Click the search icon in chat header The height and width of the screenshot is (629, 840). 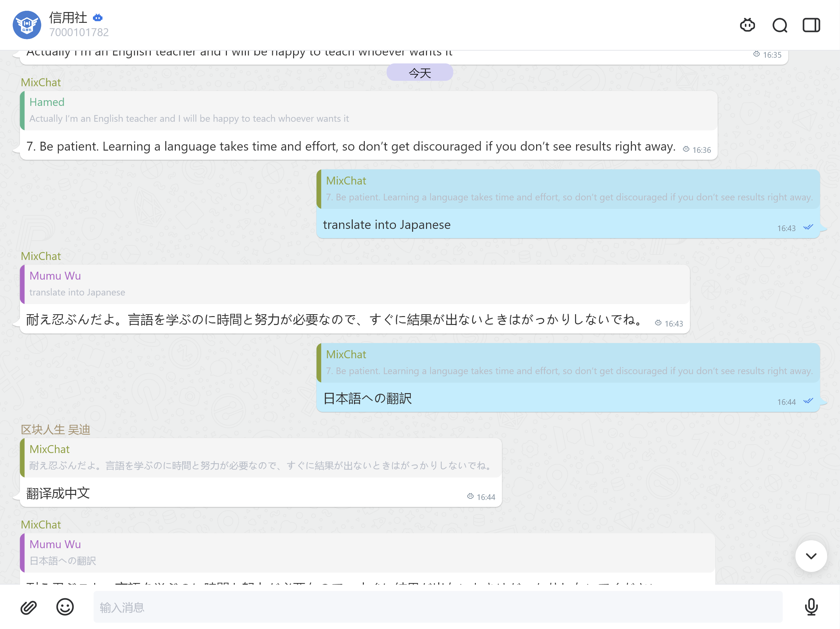coord(780,25)
